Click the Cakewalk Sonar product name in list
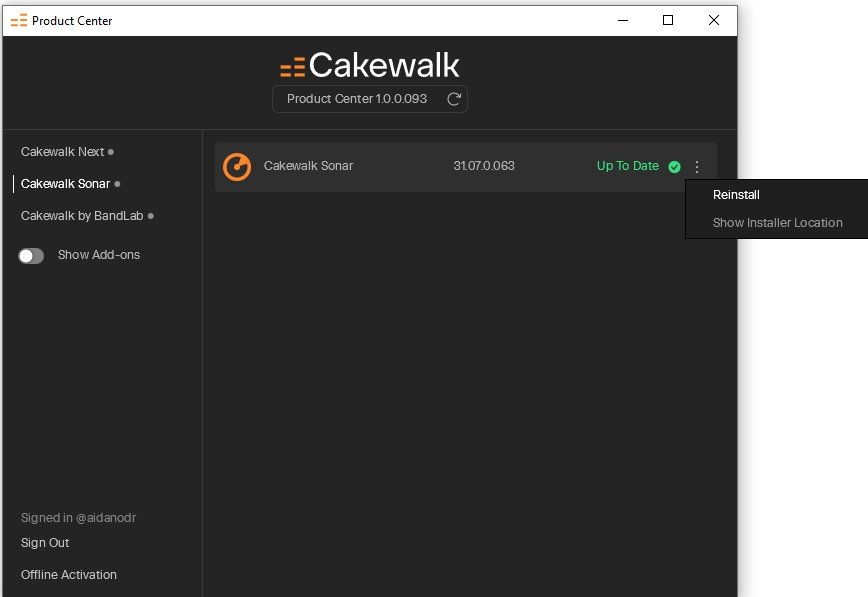This screenshot has width=868, height=597. pos(308,166)
